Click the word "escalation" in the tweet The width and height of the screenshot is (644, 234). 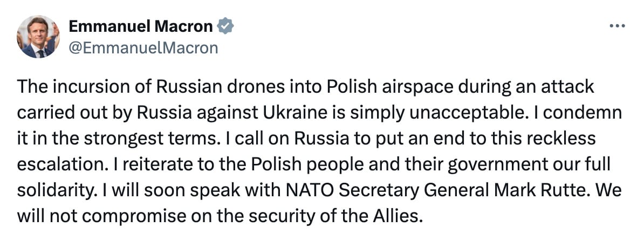click(52, 164)
